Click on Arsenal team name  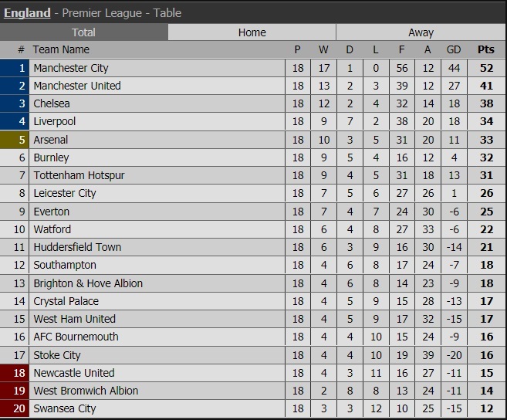[x=51, y=140]
